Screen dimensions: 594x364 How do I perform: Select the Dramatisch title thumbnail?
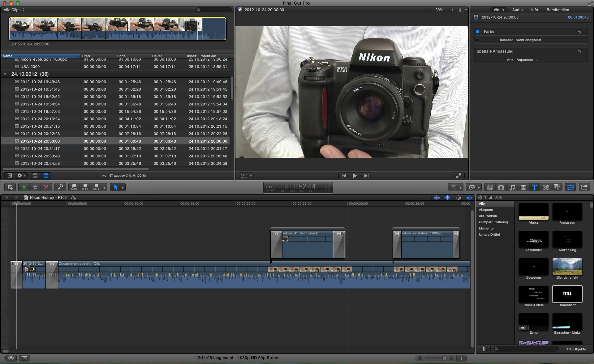point(567,294)
